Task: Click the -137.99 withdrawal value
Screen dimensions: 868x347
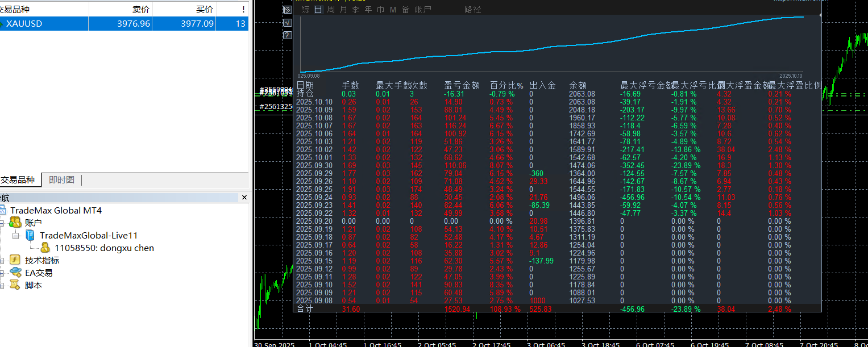Action: point(541,261)
